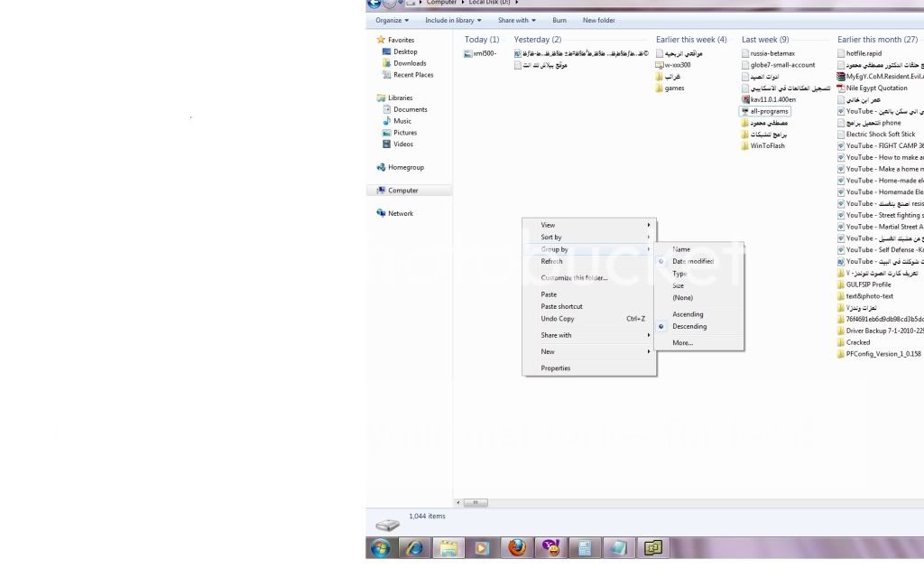Click the Network icon in sidebar
This screenshot has width=924, height=578.
click(381, 213)
